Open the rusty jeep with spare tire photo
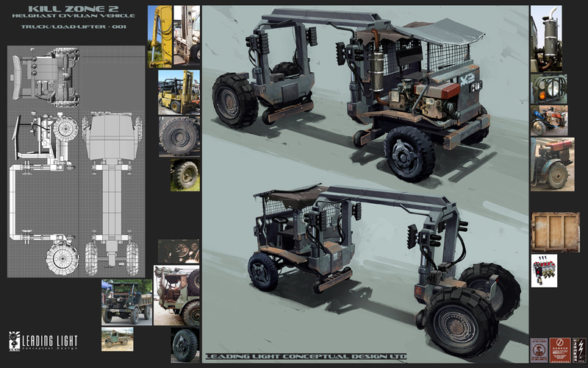588x368 pixels. pyautogui.click(x=176, y=296)
